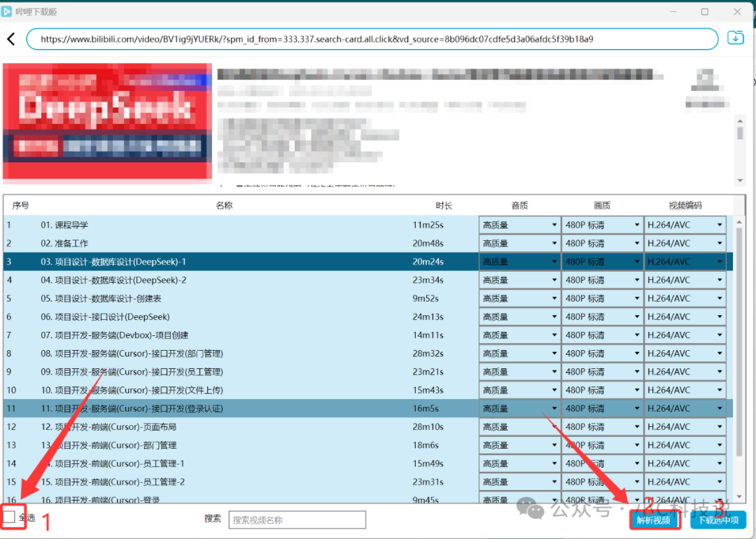Click down arrow of the video list scrollbar

[x=739, y=496]
